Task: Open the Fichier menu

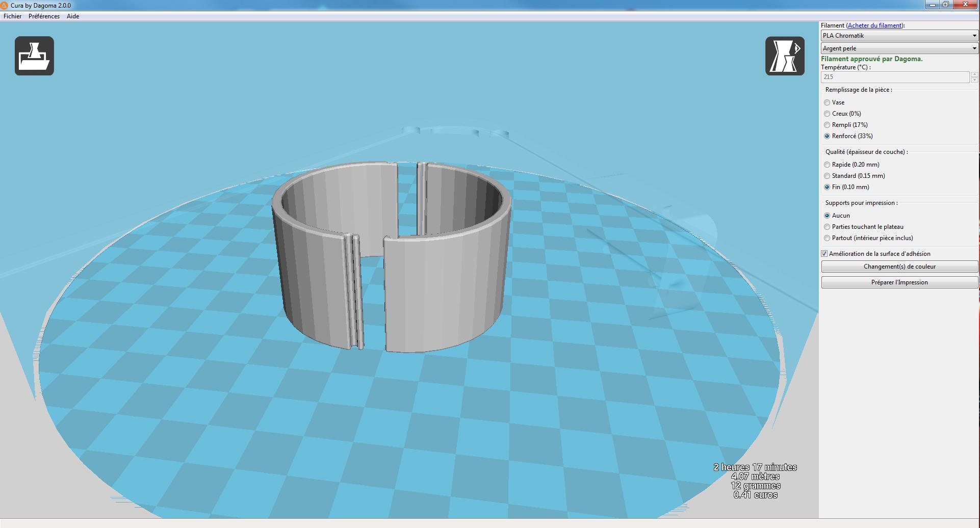Action: [13, 16]
